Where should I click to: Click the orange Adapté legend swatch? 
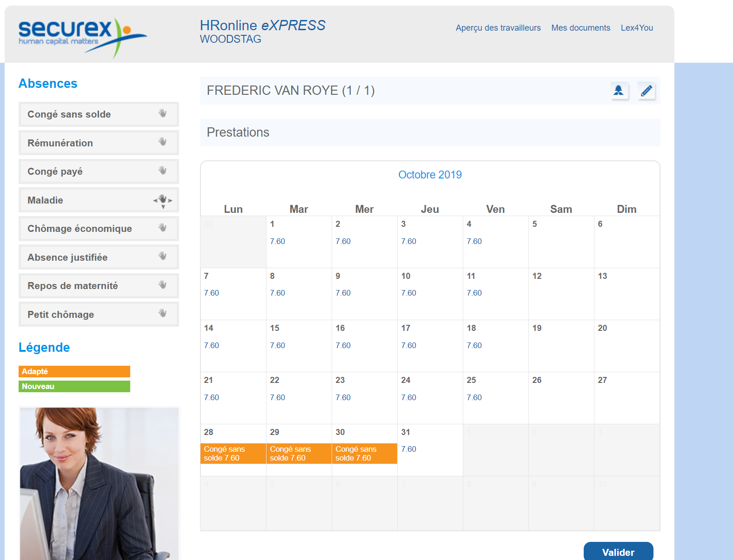point(74,371)
